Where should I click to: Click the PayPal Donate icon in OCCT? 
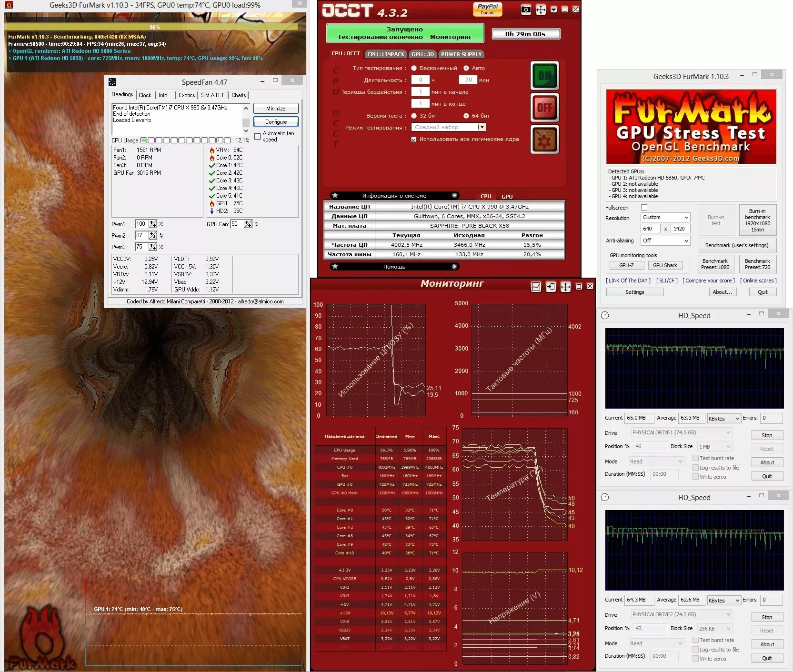(x=487, y=9)
